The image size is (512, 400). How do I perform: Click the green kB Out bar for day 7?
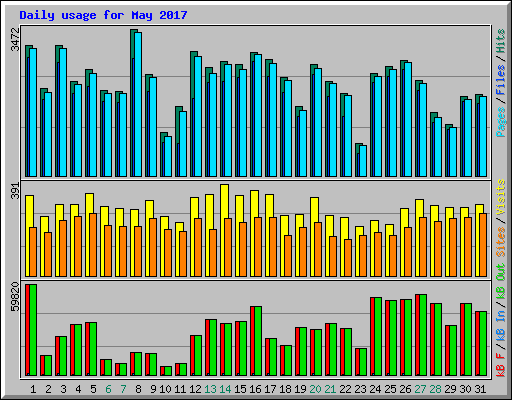123,369
